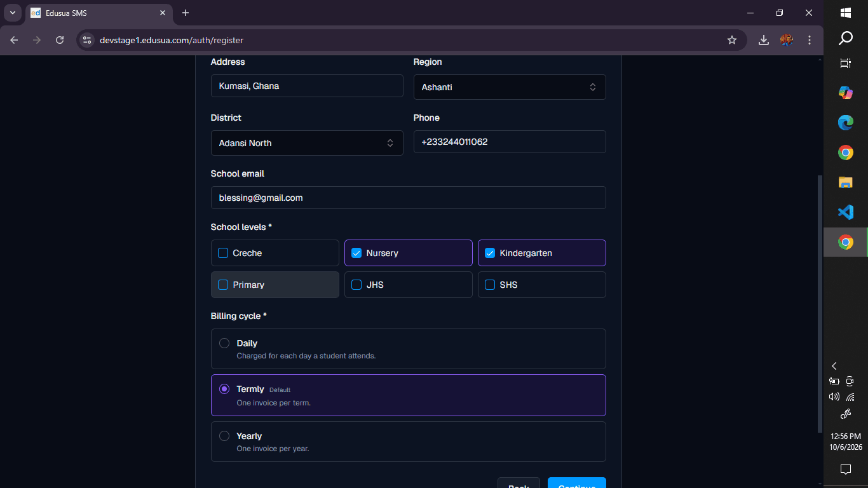Check the JHS school level
This screenshot has height=488, width=868.
point(356,285)
